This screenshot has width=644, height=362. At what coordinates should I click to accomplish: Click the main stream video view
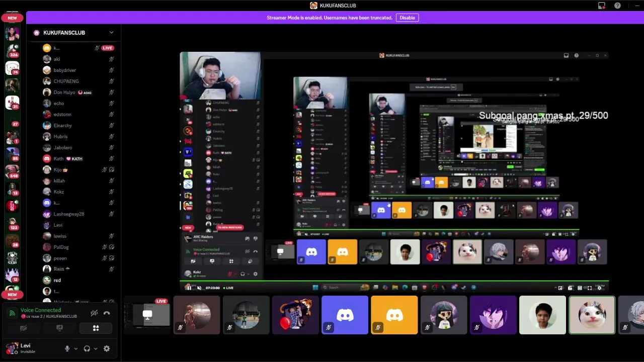[x=394, y=171]
